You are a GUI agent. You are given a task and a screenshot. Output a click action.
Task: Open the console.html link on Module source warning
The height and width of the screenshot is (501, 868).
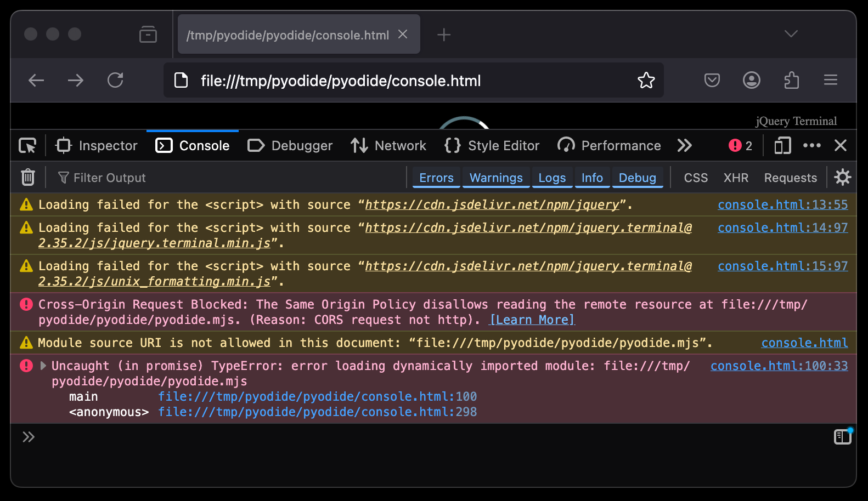click(x=804, y=343)
